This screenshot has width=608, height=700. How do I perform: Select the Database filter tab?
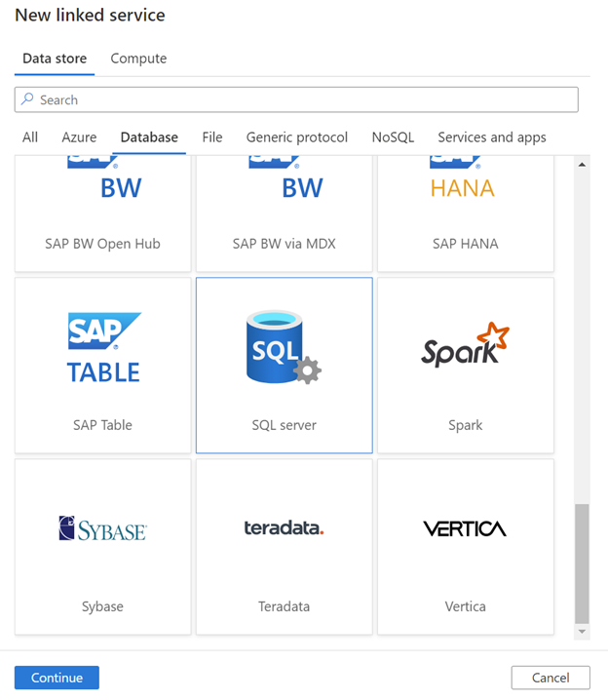[x=149, y=137]
